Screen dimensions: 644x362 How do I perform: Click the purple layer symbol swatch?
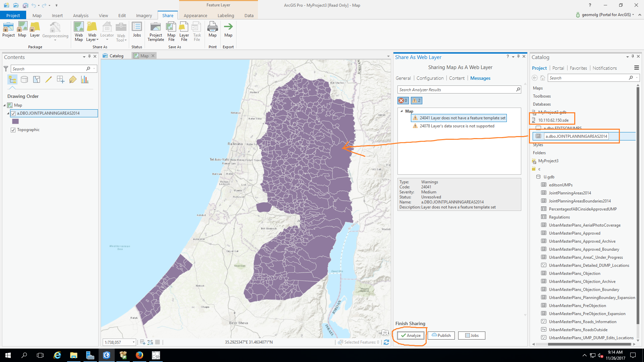(15, 121)
